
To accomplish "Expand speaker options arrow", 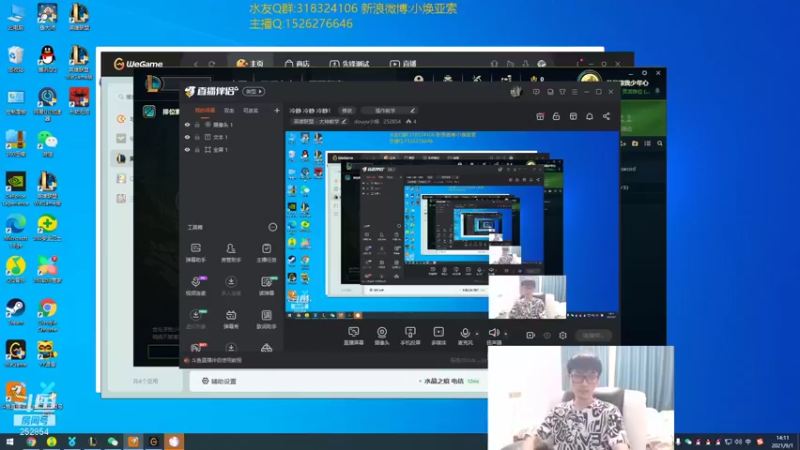I will 506,334.
